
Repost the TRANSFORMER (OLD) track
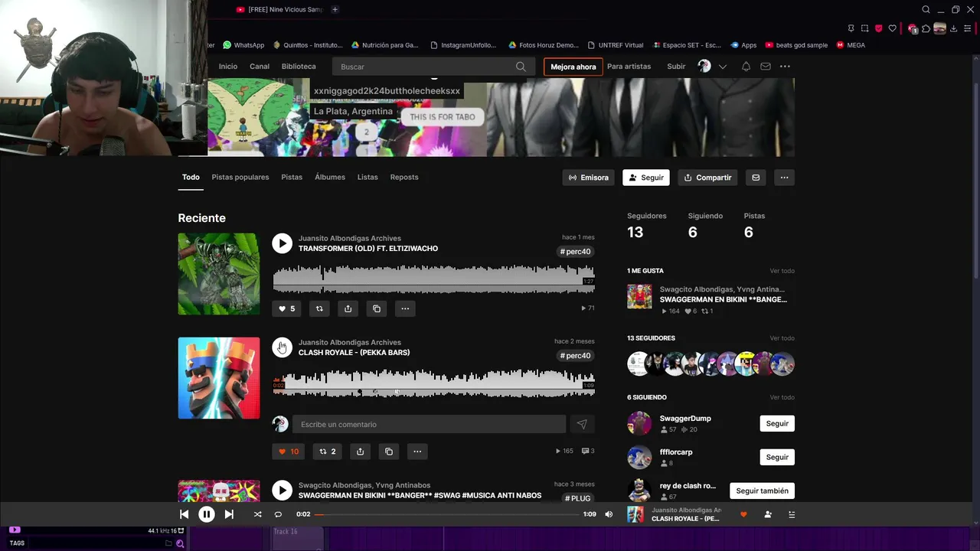click(319, 308)
